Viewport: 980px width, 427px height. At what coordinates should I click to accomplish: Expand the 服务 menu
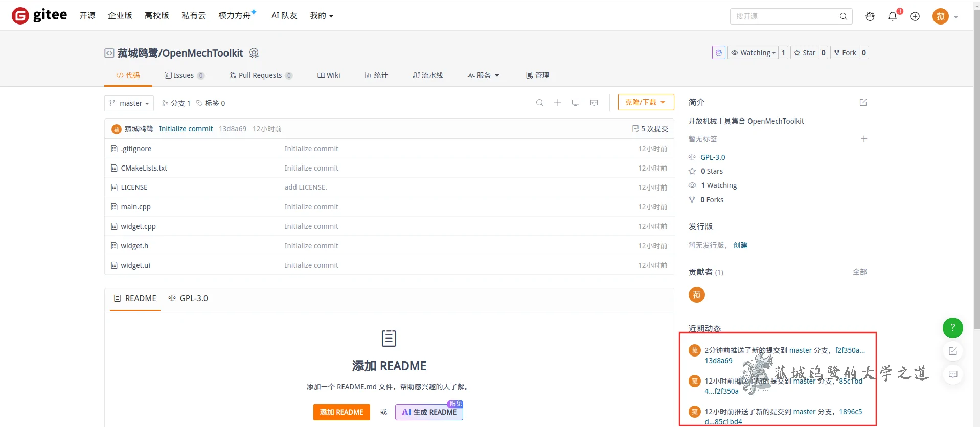pos(483,75)
